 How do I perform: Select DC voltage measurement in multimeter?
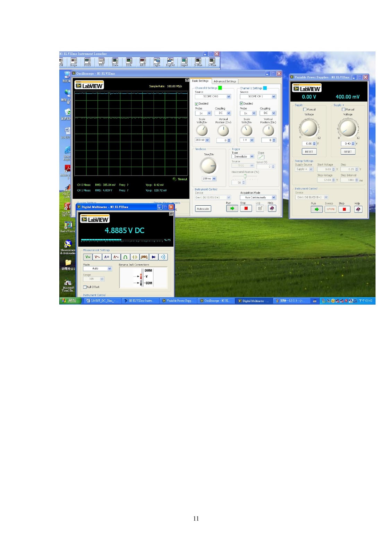88,257
